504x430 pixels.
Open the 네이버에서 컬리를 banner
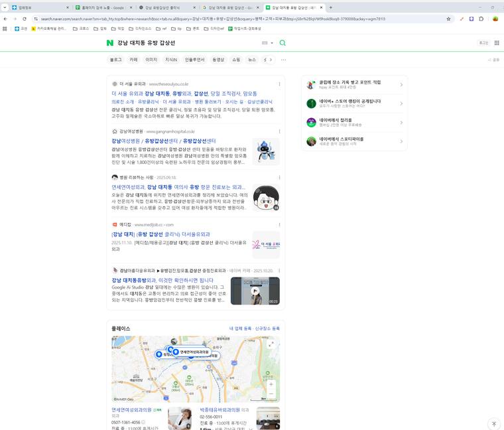pyautogui.click(x=355, y=122)
